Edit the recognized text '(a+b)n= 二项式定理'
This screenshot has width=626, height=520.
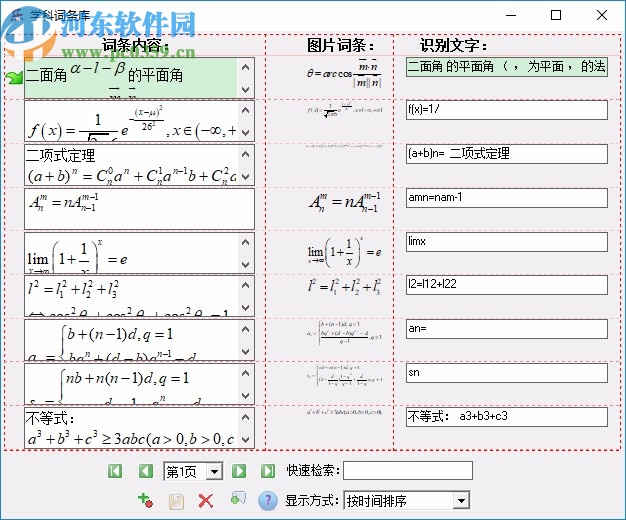pos(507,154)
